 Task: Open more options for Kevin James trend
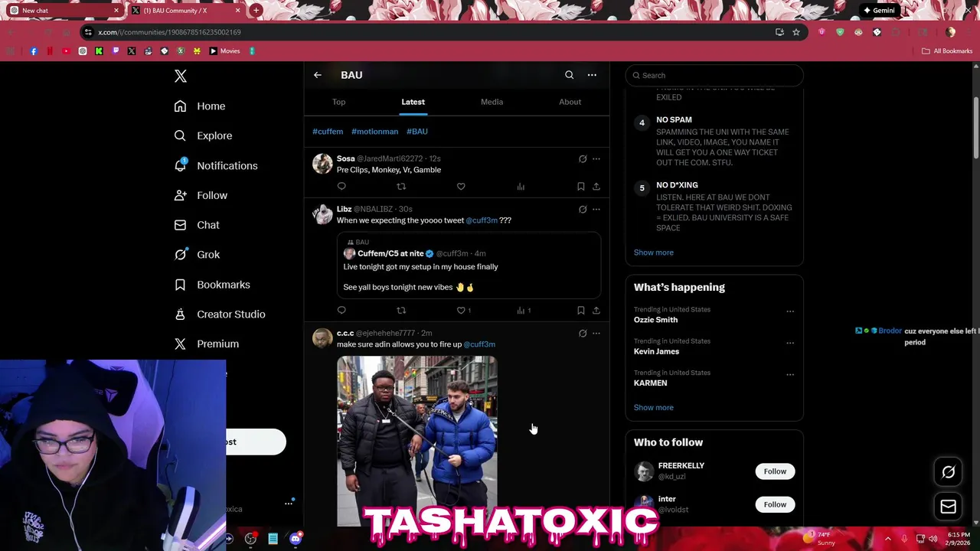[790, 343]
